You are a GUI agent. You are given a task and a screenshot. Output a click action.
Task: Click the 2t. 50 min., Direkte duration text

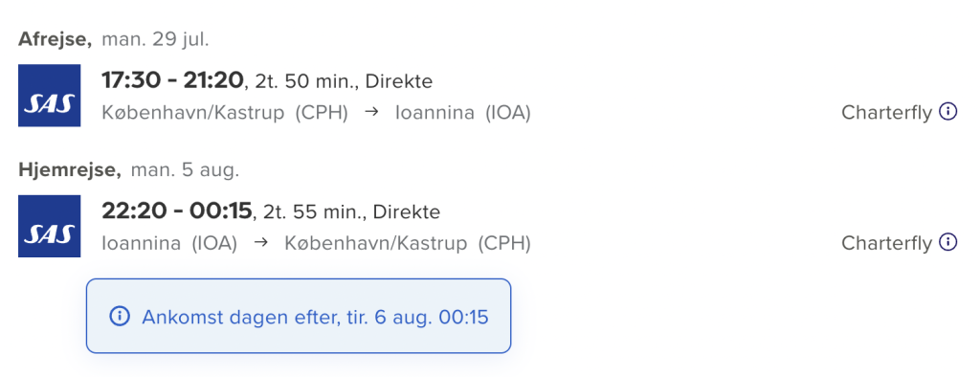tap(344, 81)
